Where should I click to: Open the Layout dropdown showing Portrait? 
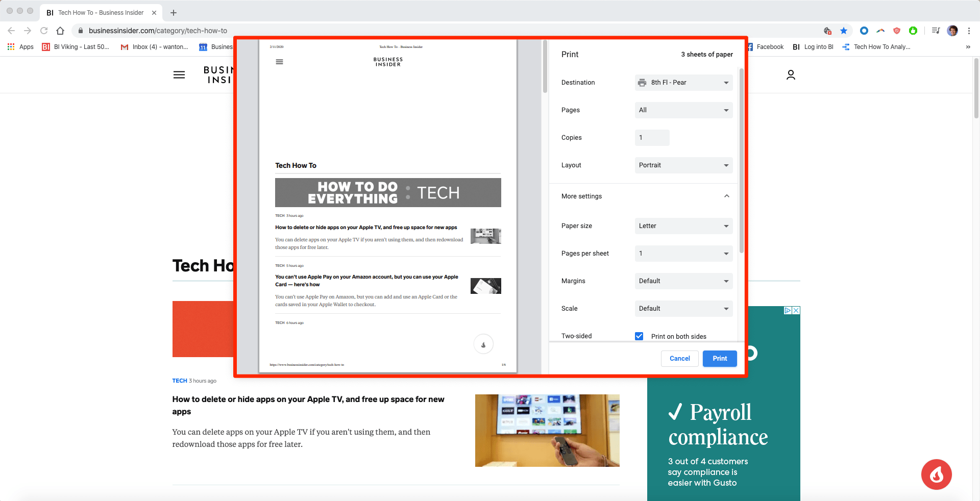coord(683,165)
